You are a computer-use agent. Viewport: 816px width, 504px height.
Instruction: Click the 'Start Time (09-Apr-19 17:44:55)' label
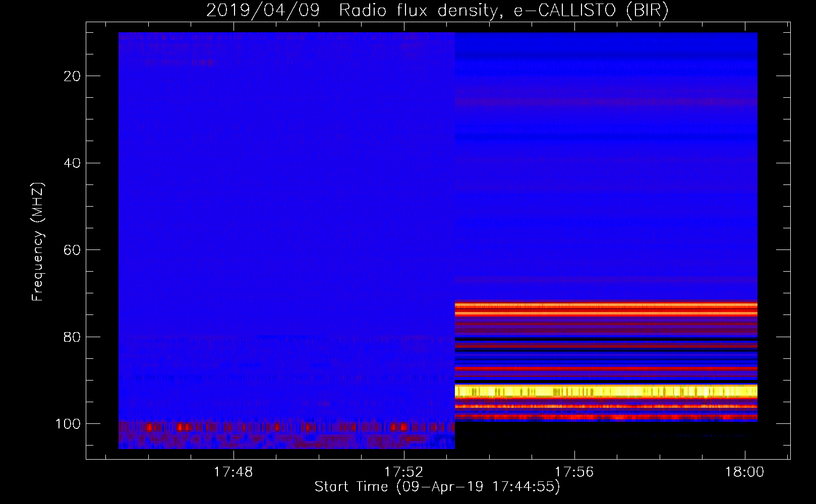click(437, 487)
